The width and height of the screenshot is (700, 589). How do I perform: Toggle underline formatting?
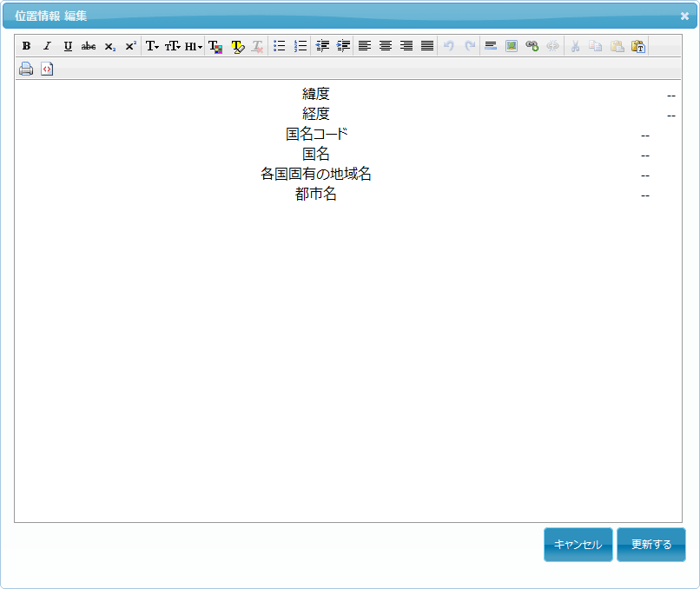click(68, 46)
